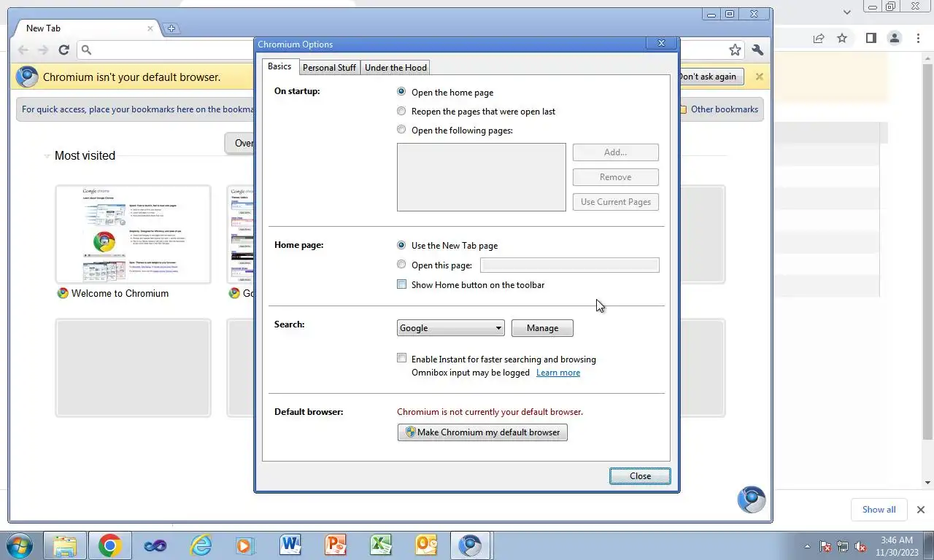
Task: Select Reopen the pages that were open last
Action: click(x=401, y=111)
